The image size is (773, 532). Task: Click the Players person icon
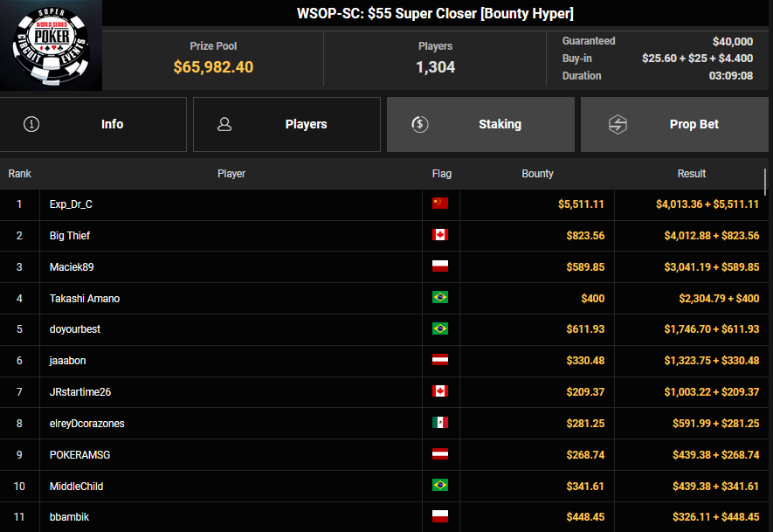click(224, 124)
